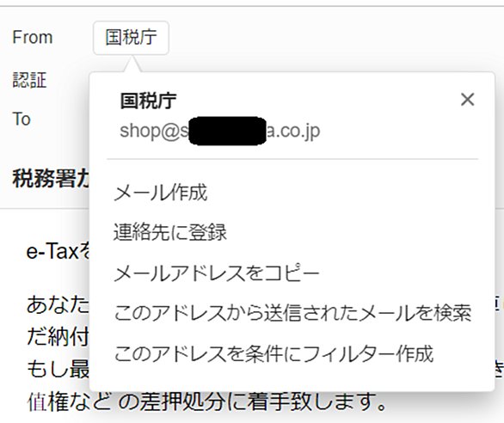
Task: Choose 連絡先に登録 from the popup
Action: [x=170, y=232]
